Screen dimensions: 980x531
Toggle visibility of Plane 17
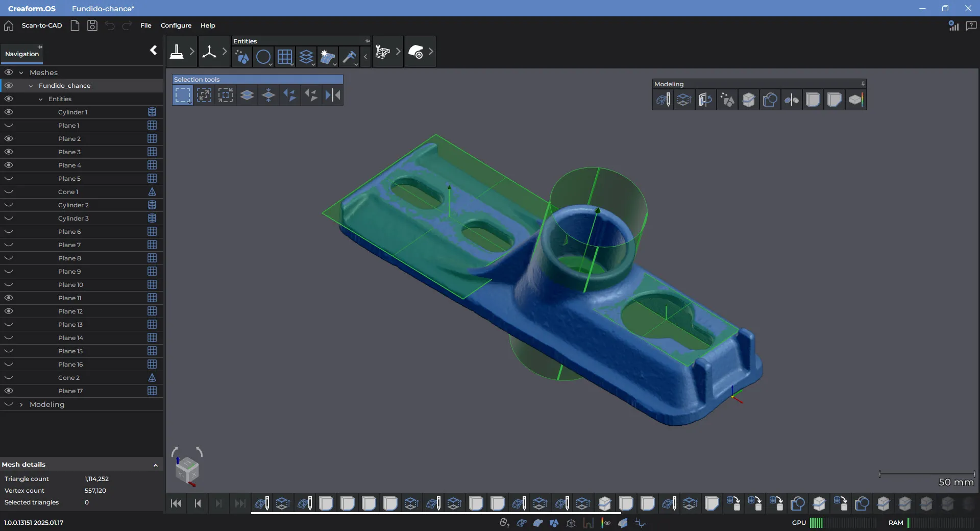9,391
